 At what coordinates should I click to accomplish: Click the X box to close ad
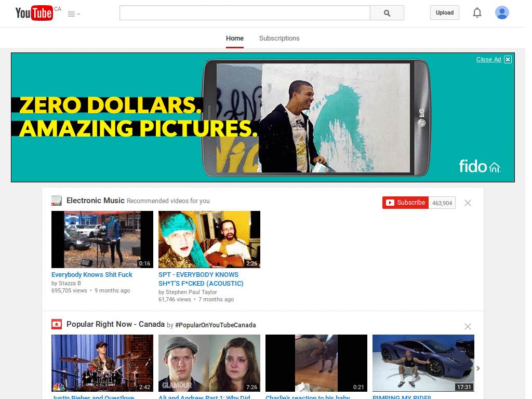508,59
